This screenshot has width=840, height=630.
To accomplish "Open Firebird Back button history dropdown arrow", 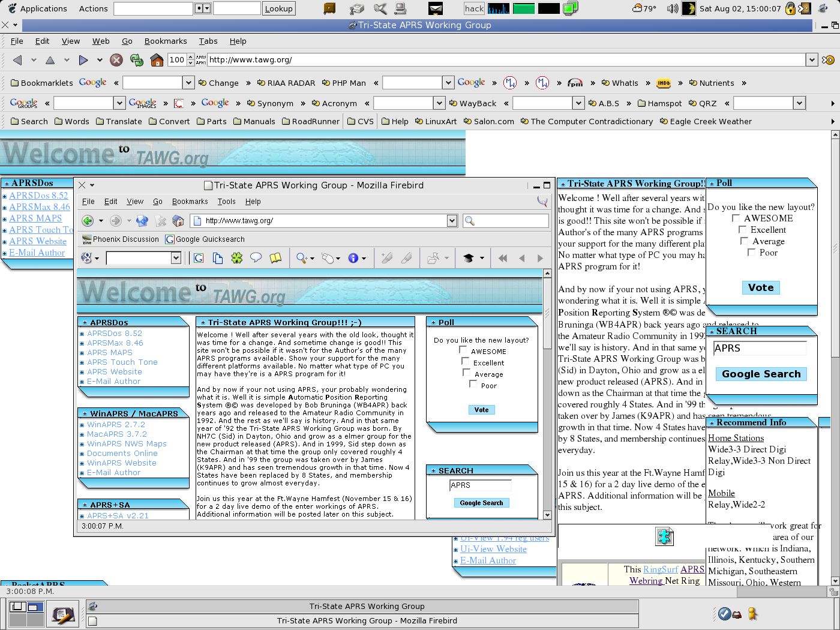I will coord(101,221).
